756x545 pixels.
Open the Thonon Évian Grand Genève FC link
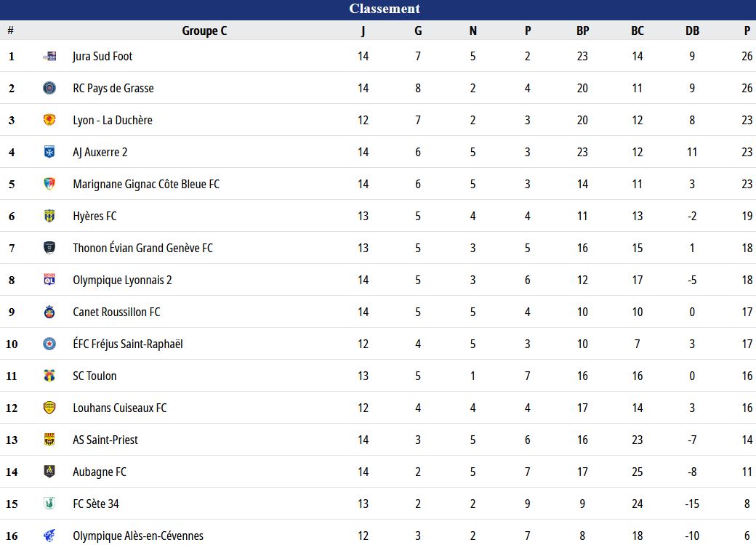[x=142, y=249]
